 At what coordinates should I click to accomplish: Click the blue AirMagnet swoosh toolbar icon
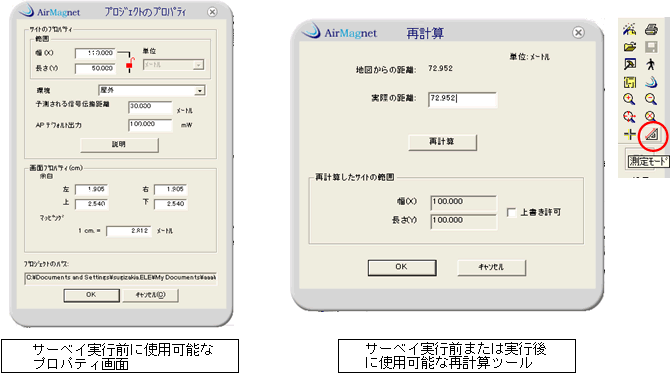(x=651, y=82)
